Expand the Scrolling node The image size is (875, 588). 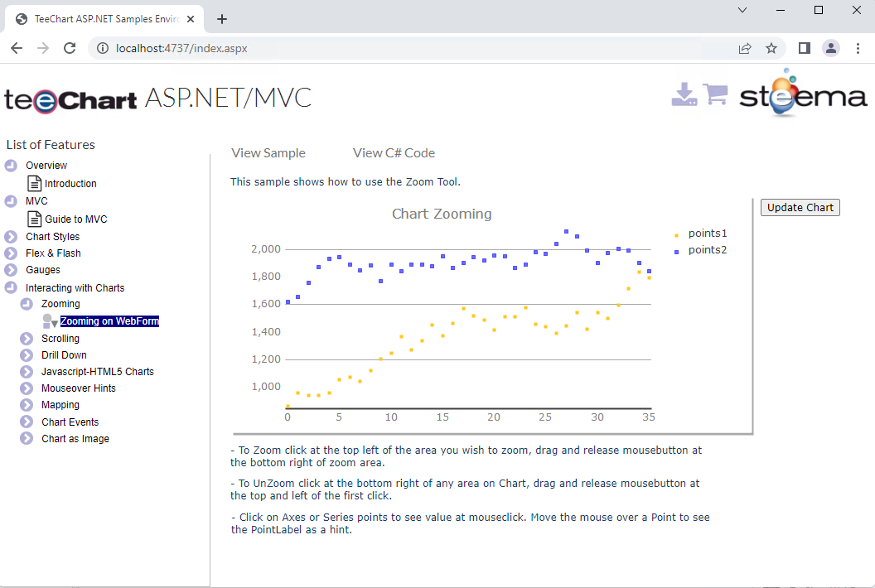(27, 339)
